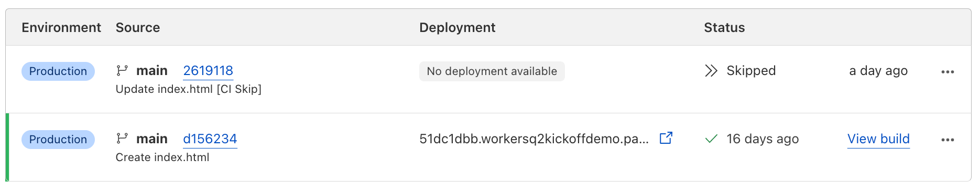Viewport: 980px width, 191px height.
Task: Click the Environment column header
Action: [x=61, y=27]
